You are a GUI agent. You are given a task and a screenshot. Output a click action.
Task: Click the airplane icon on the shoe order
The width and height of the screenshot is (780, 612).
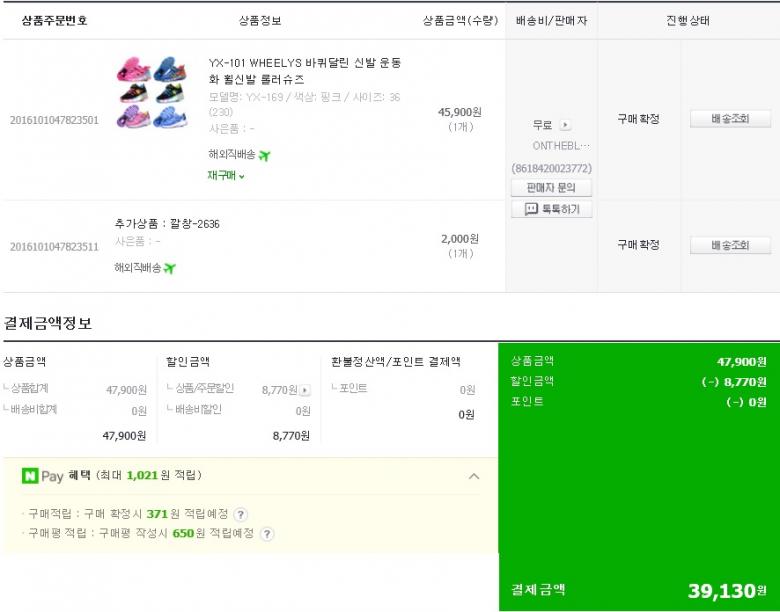tap(265, 155)
